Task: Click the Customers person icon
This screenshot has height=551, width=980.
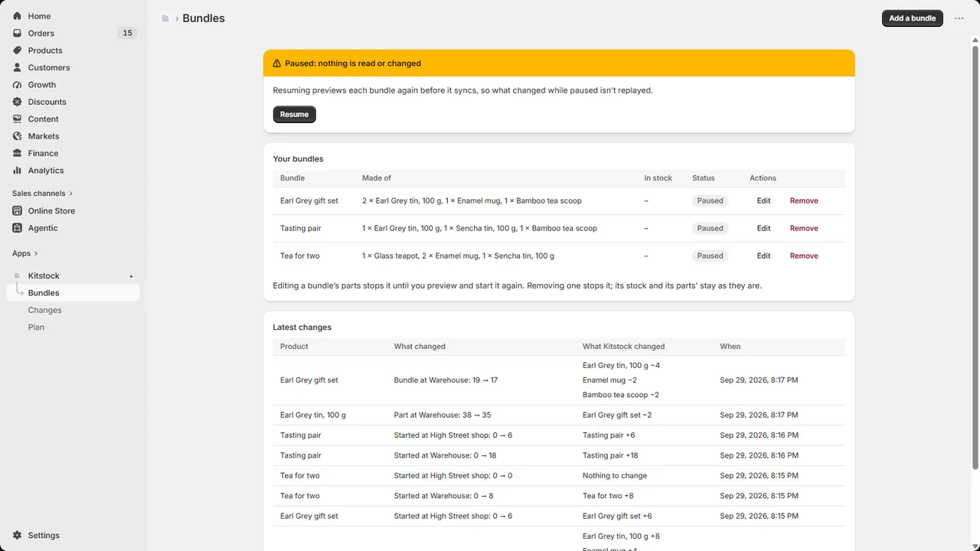Action: (x=17, y=67)
